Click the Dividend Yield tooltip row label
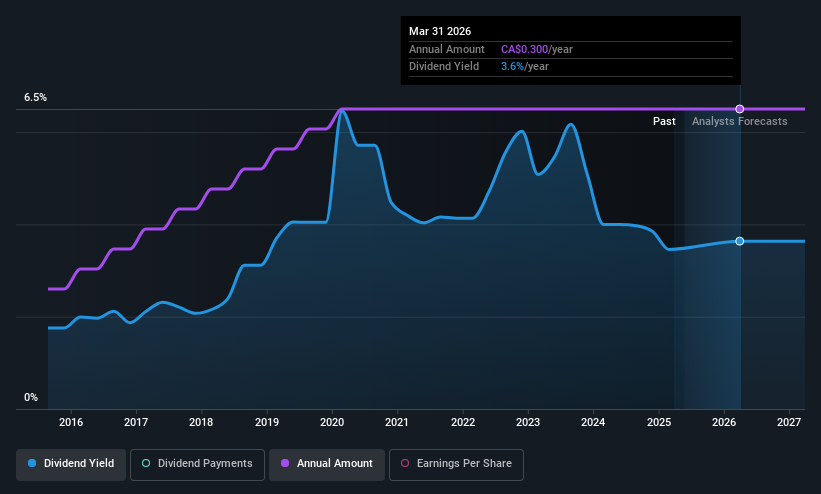821x494 pixels. (444, 67)
